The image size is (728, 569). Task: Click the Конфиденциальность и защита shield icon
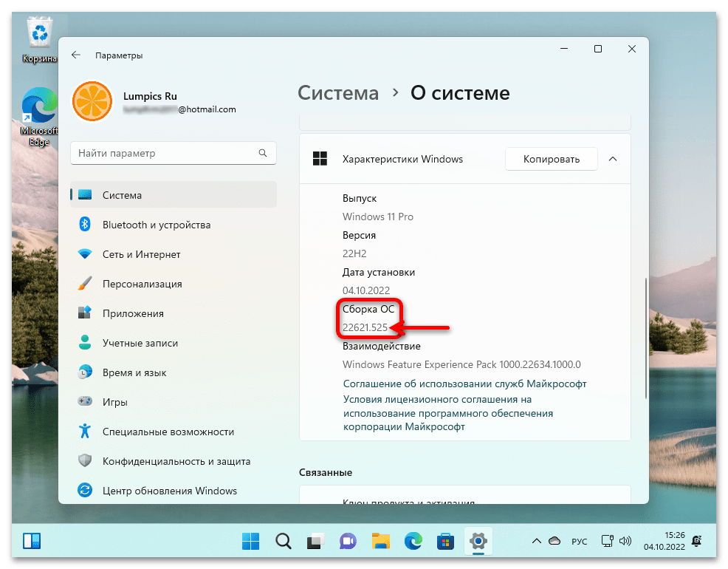(85, 461)
